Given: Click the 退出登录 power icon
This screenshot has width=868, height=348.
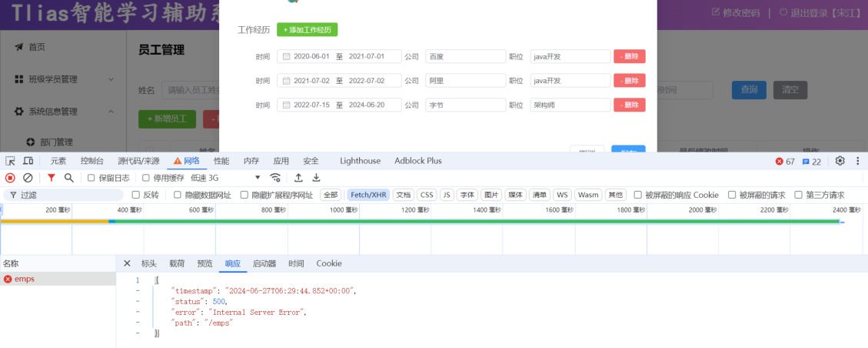Looking at the screenshot, I should 783,12.
